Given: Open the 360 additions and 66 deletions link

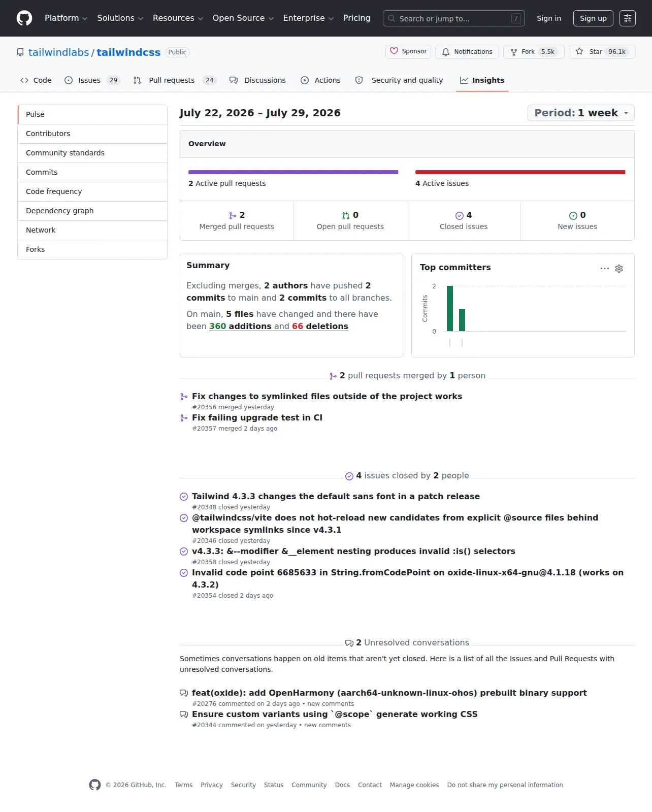Looking at the screenshot, I should click(x=279, y=326).
